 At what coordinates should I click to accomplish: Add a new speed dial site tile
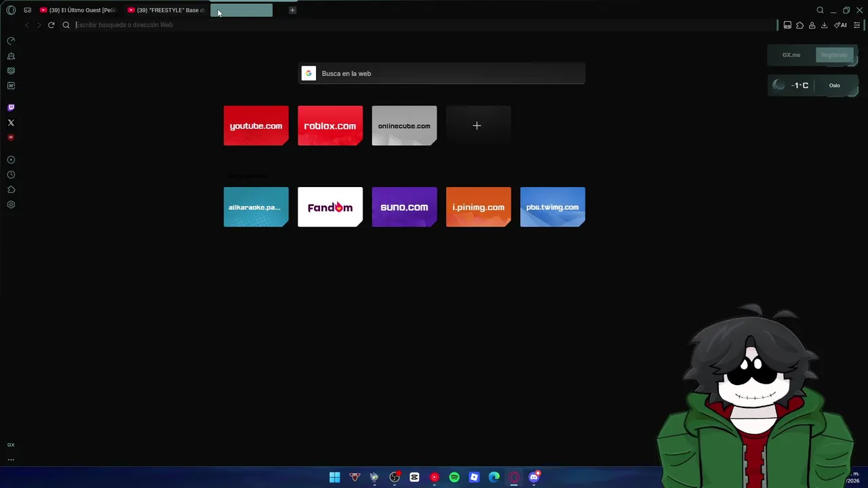[478, 125]
